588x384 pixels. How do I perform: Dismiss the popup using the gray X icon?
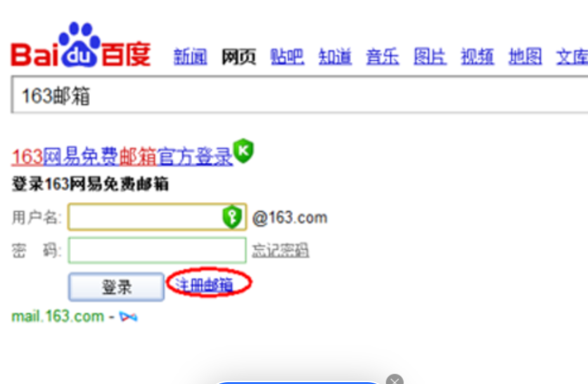point(395,380)
